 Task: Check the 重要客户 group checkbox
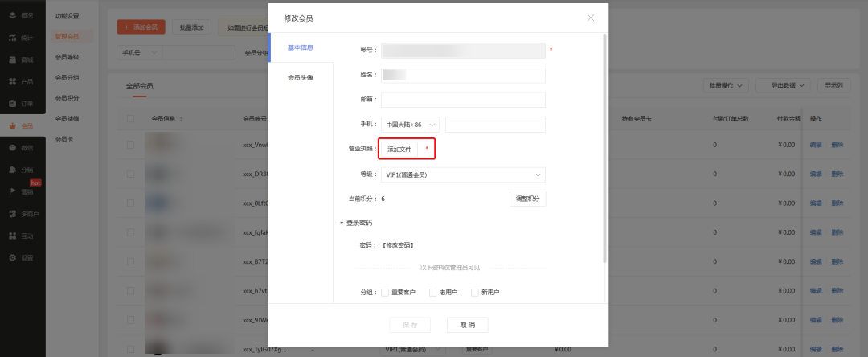tap(385, 292)
